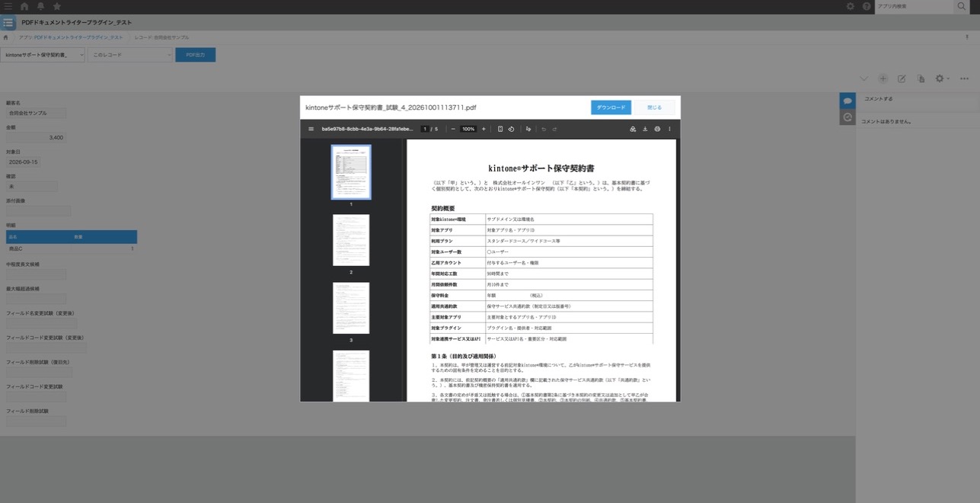Viewport: 980px width, 503px height.
Task: Open the record options ellipsis menu
Action: coord(964,78)
